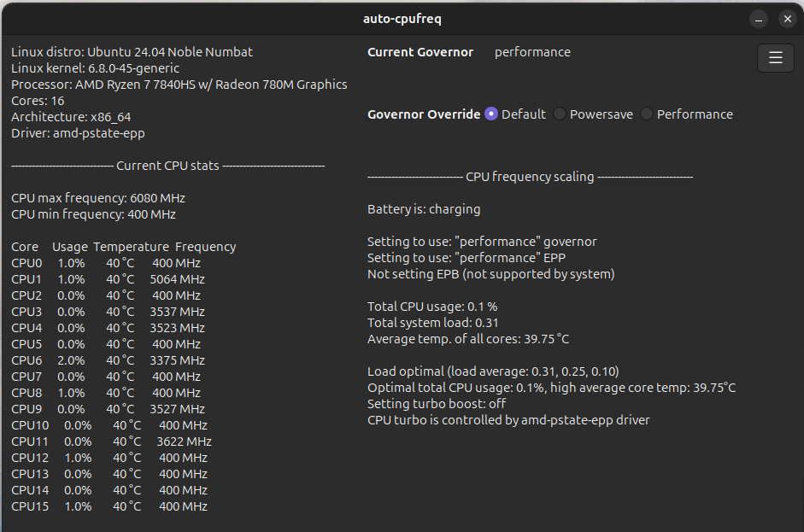Click the Governor Override label

point(424,114)
